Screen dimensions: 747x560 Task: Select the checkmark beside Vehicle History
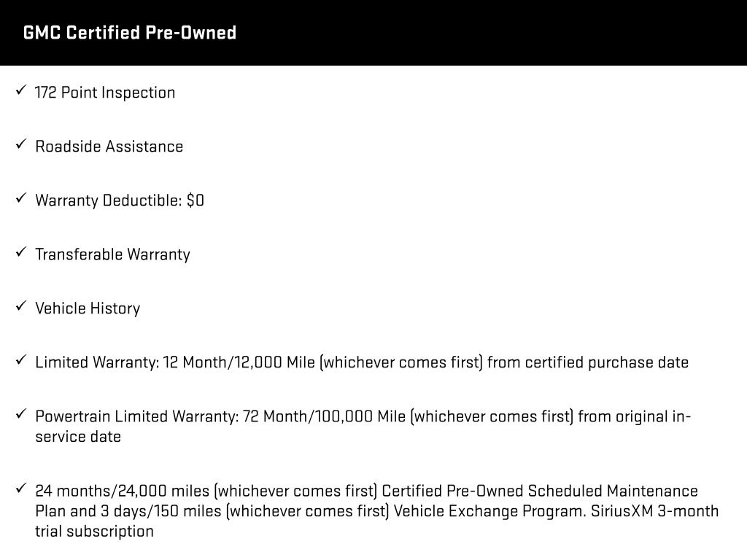click(x=20, y=308)
